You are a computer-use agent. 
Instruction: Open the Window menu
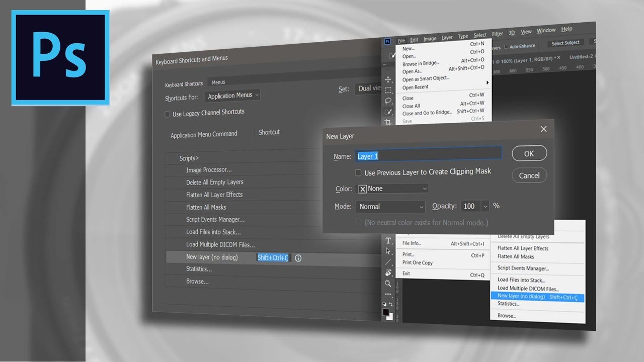pos(546,31)
